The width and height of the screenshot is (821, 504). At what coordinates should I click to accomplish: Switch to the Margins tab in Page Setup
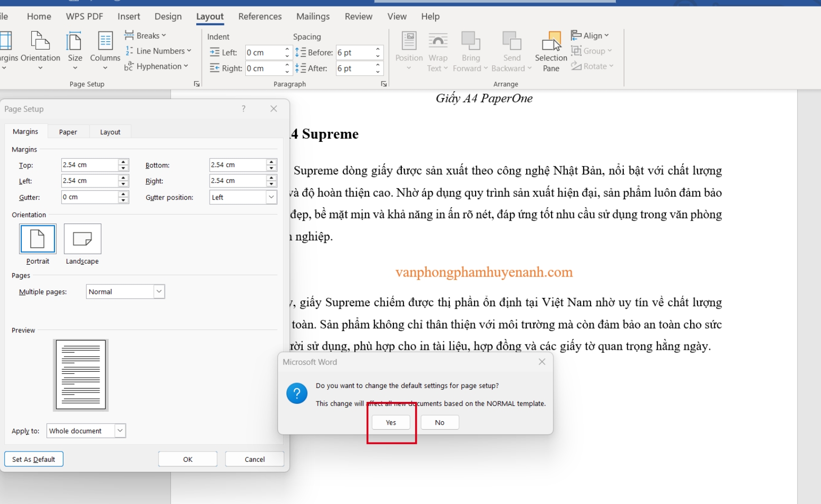(25, 132)
